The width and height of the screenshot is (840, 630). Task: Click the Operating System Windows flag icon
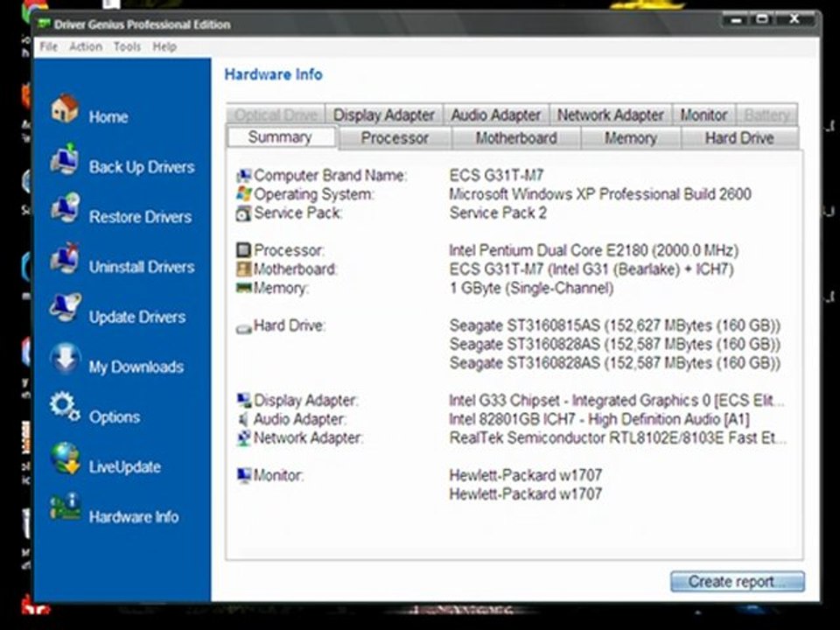coord(244,194)
